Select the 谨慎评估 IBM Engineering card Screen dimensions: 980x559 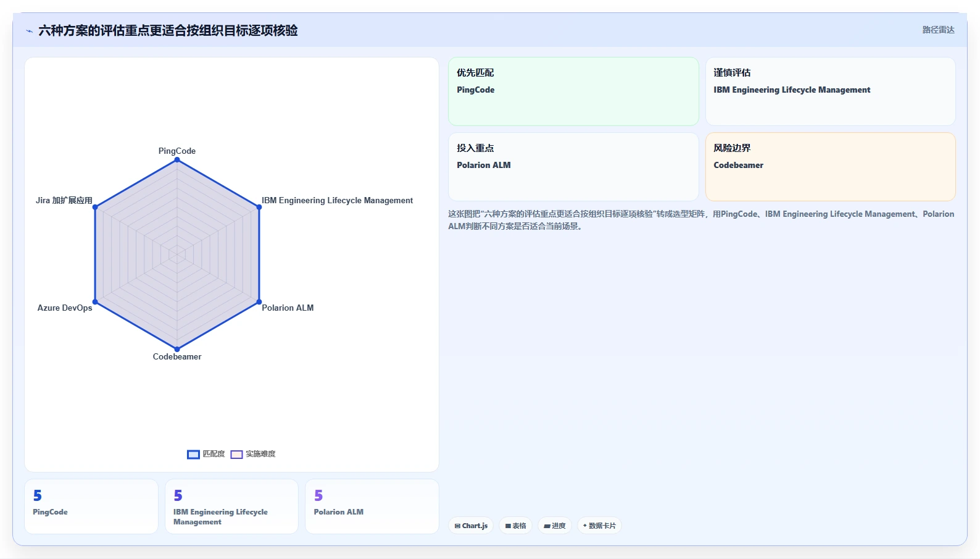(x=830, y=91)
